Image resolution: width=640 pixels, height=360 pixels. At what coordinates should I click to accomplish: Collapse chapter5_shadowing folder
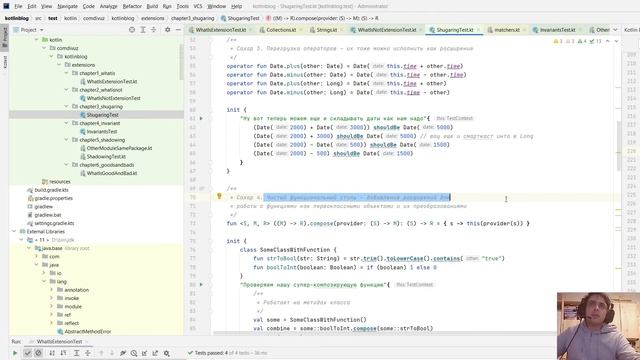(x=66, y=140)
